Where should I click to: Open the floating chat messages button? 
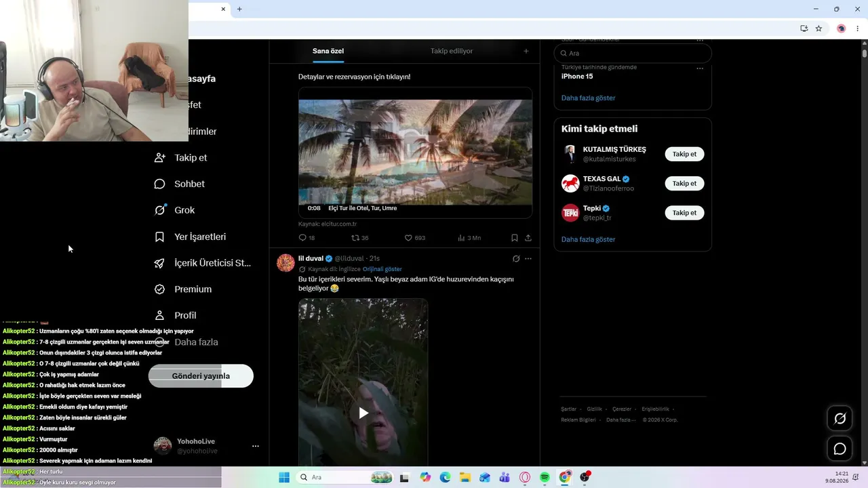[840, 449]
